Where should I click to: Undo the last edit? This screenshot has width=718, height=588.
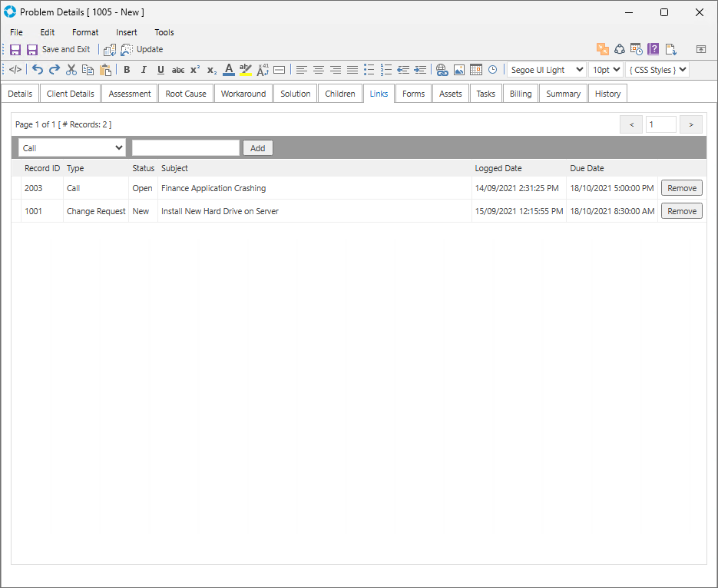pyautogui.click(x=38, y=70)
